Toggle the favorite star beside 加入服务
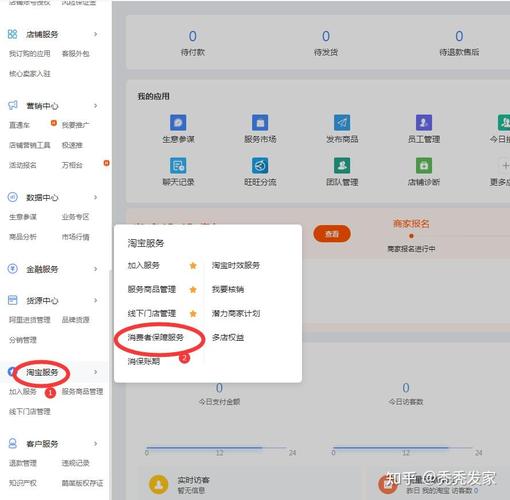510x500 pixels. pos(193,265)
